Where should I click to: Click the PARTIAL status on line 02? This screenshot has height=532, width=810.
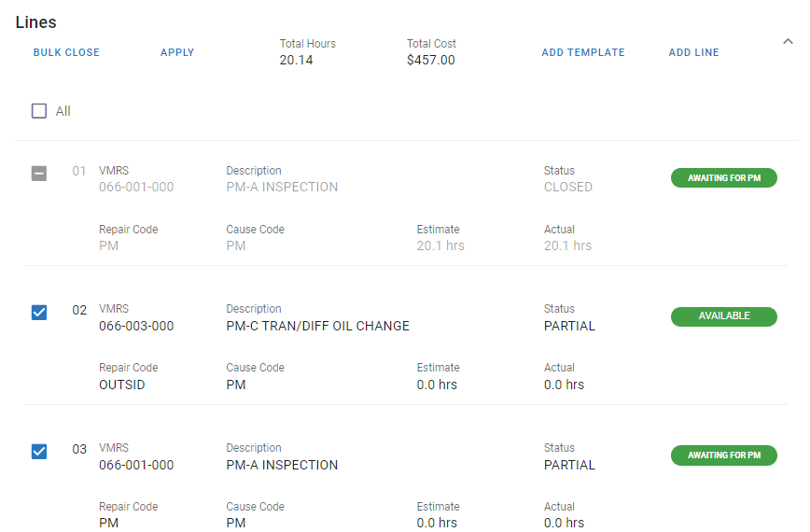tap(569, 327)
